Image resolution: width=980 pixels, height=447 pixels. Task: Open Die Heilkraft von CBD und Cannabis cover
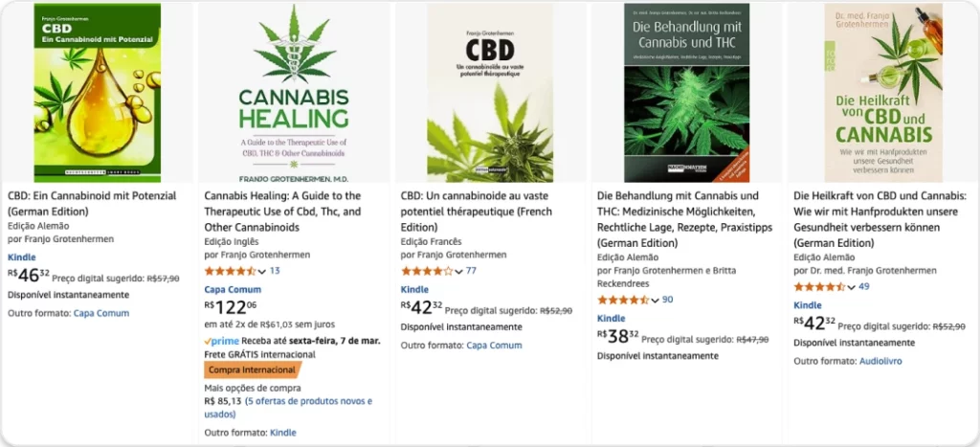[x=882, y=93]
